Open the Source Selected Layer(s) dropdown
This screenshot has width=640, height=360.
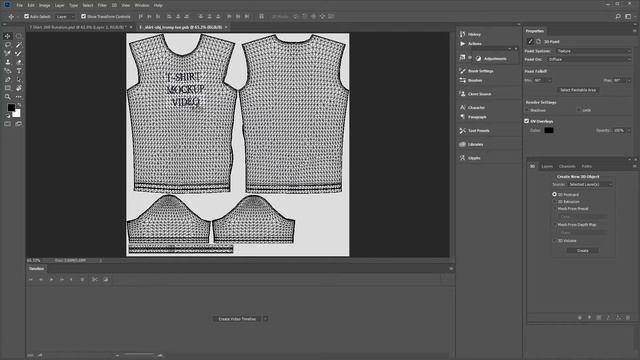[590, 184]
